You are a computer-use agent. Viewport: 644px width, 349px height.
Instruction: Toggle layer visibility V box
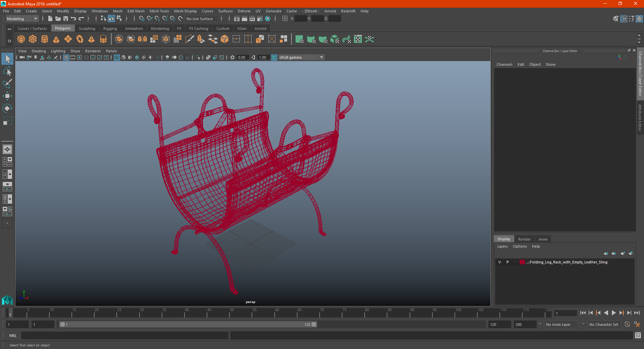pyautogui.click(x=499, y=262)
